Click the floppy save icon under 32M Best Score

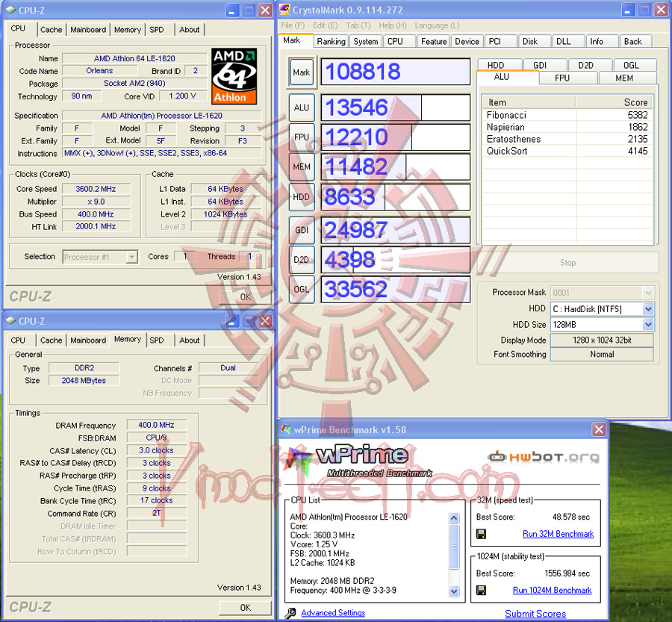tap(482, 534)
